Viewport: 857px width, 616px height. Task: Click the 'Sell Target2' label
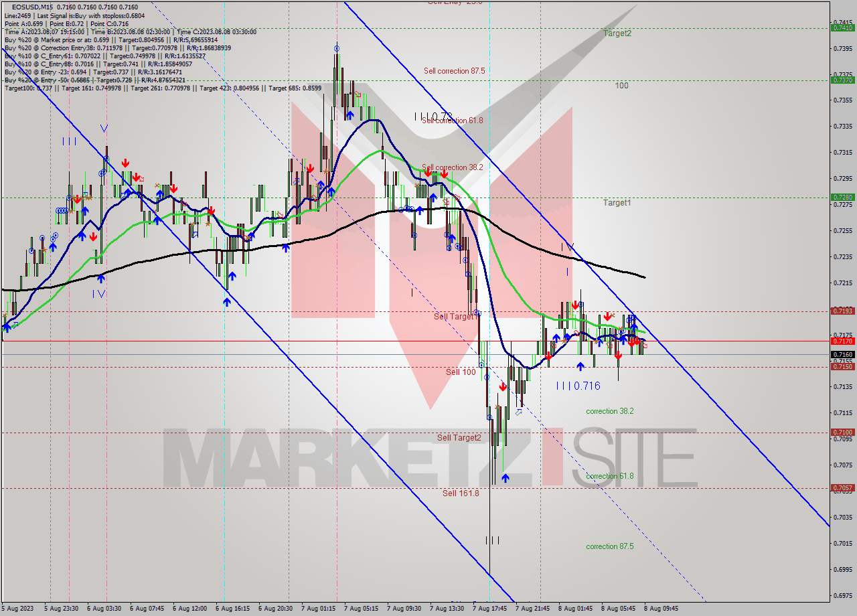[459, 437]
